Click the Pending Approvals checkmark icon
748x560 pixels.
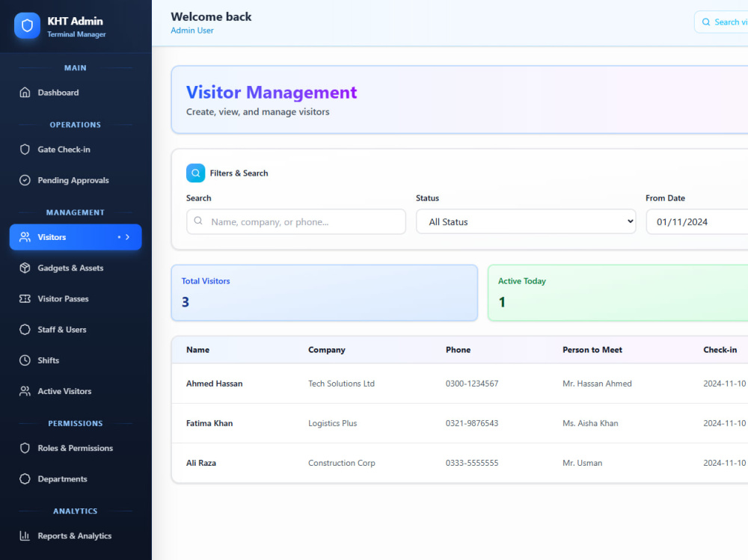coord(25,180)
